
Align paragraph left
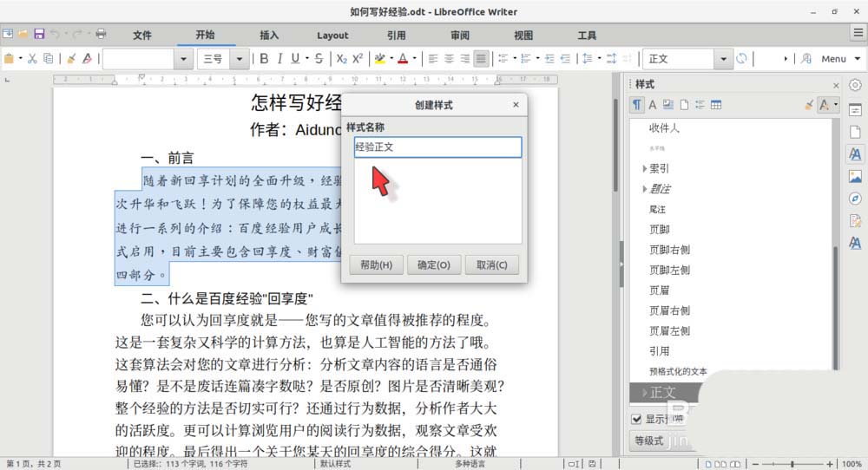(433, 59)
